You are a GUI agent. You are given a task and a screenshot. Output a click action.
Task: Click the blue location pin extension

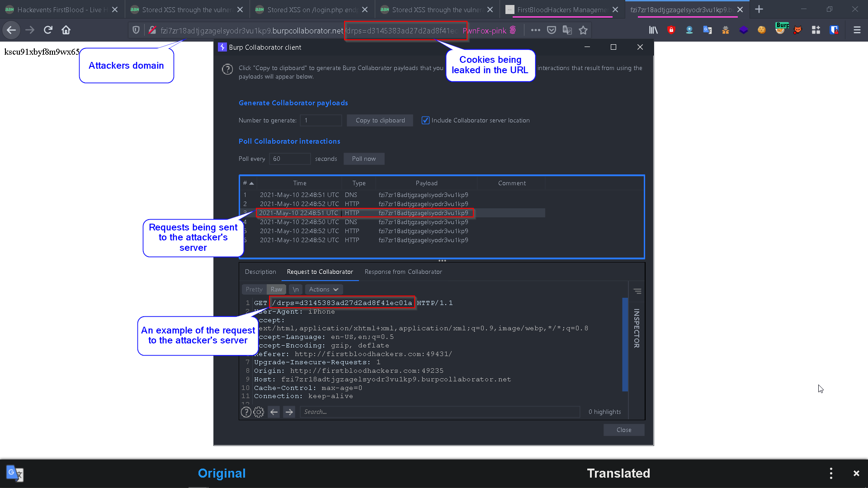point(689,30)
